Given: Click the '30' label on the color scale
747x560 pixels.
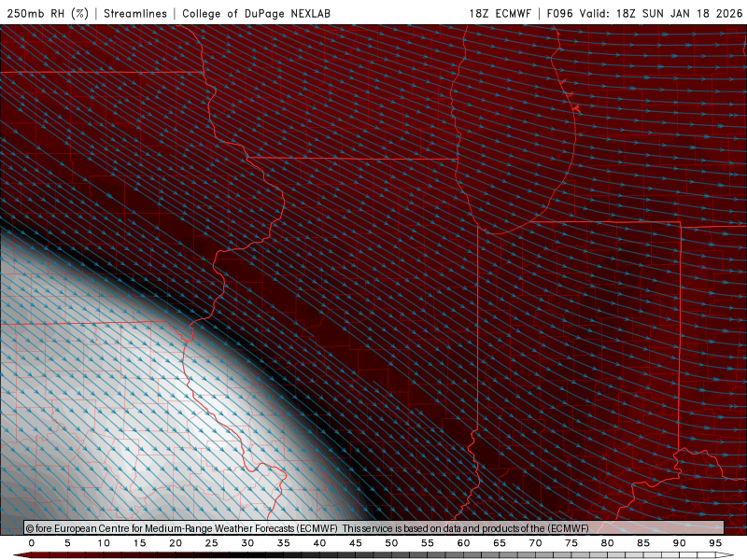Looking at the screenshot, I should [x=247, y=543].
